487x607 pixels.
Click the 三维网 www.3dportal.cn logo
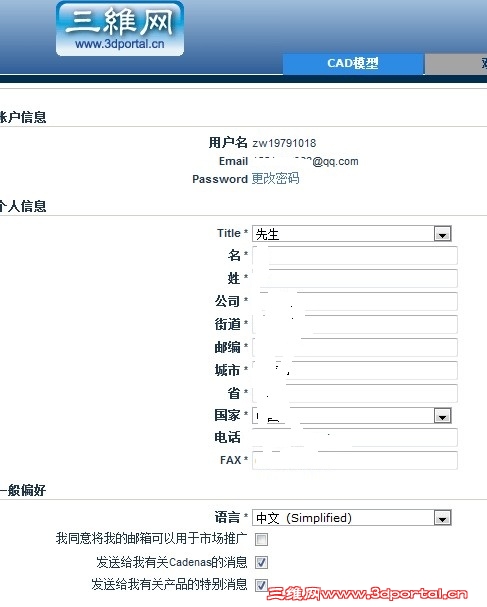tap(120, 29)
